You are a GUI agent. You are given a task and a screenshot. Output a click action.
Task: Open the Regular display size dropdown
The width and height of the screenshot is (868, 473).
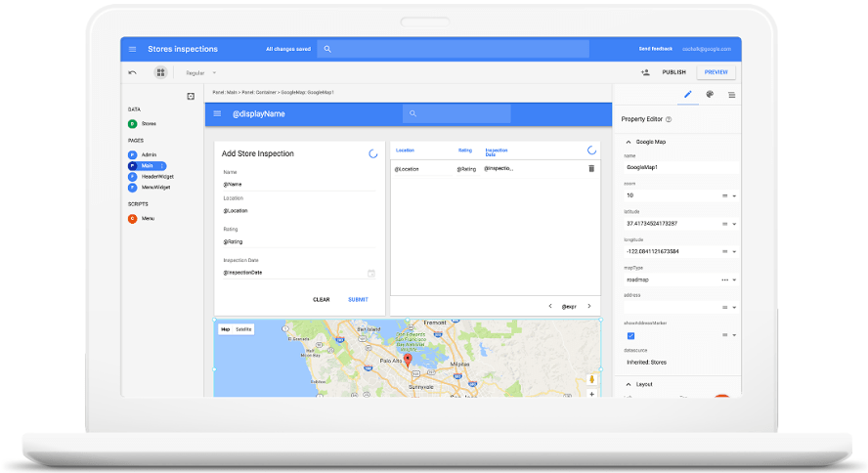(x=201, y=73)
